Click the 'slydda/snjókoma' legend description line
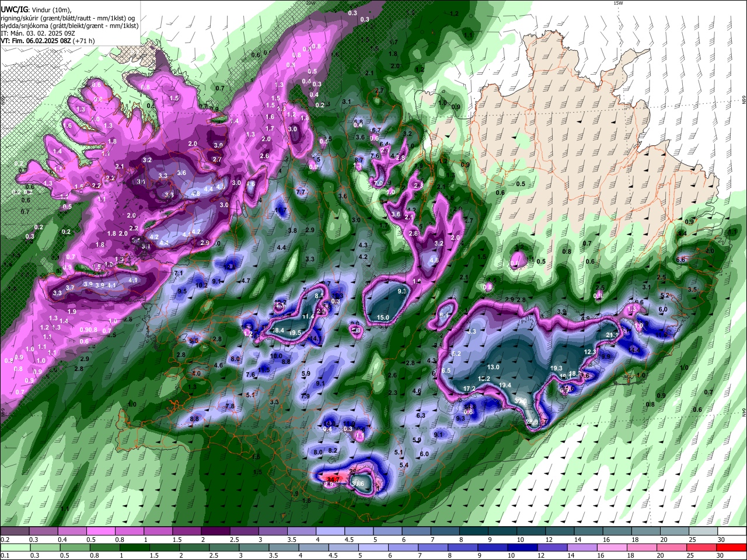The image size is (747, 560). pos(69,26)
